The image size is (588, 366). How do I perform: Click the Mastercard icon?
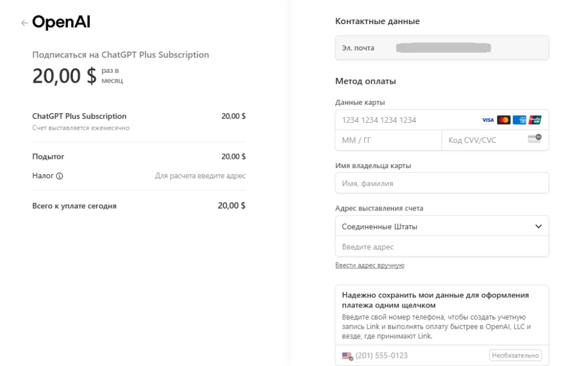[503, 120]
